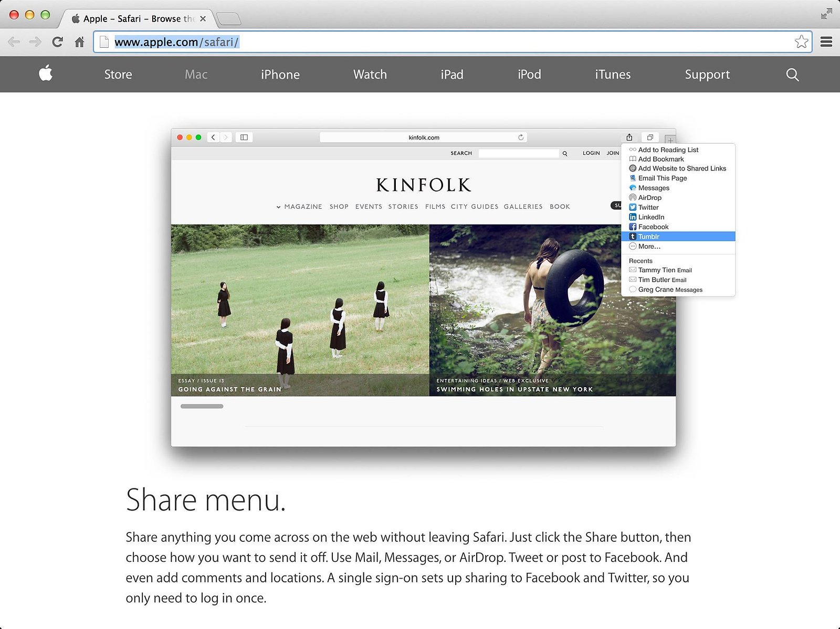This screenshot has height=629, width=840.
Task: Open the Store navigation link
Action: [118, 74]
